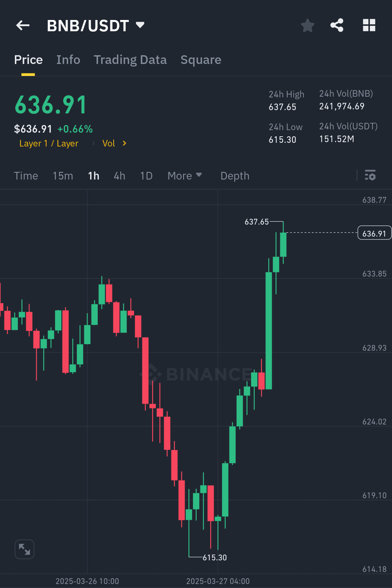392x588 pixels.
Task: Open the grid apps panel icon
Action: (x=369, y=25)
